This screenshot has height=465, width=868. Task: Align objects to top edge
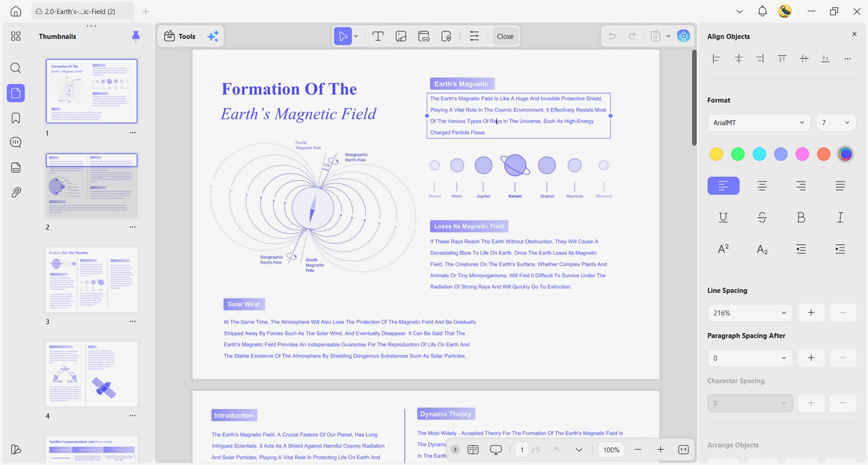[x=782, y=59]
